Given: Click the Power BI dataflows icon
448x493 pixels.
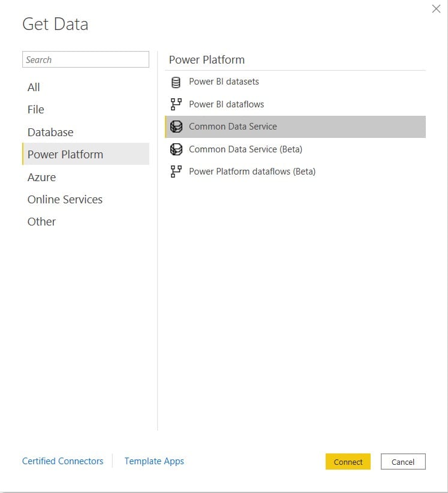Looking at the screenshot, I should 176,104.
